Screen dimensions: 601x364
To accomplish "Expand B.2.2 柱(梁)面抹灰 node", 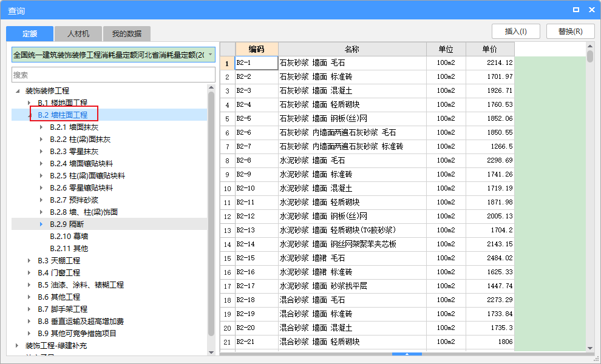I will 41,140.
